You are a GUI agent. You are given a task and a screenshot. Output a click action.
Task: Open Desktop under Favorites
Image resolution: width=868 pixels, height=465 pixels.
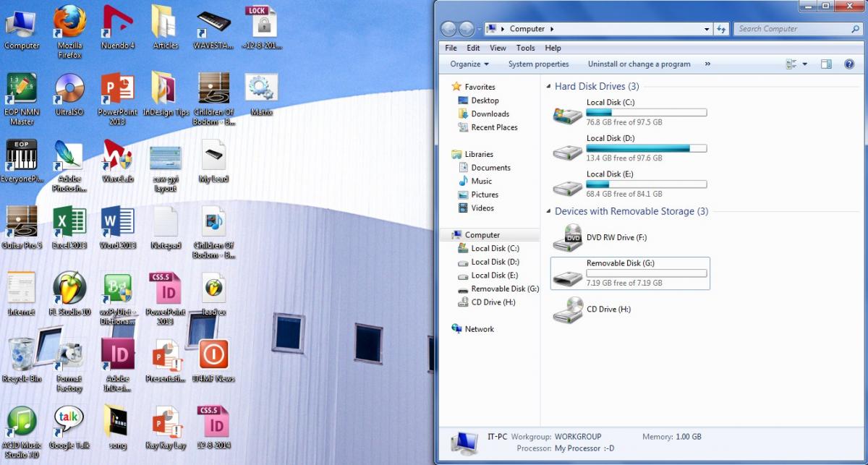477,101
